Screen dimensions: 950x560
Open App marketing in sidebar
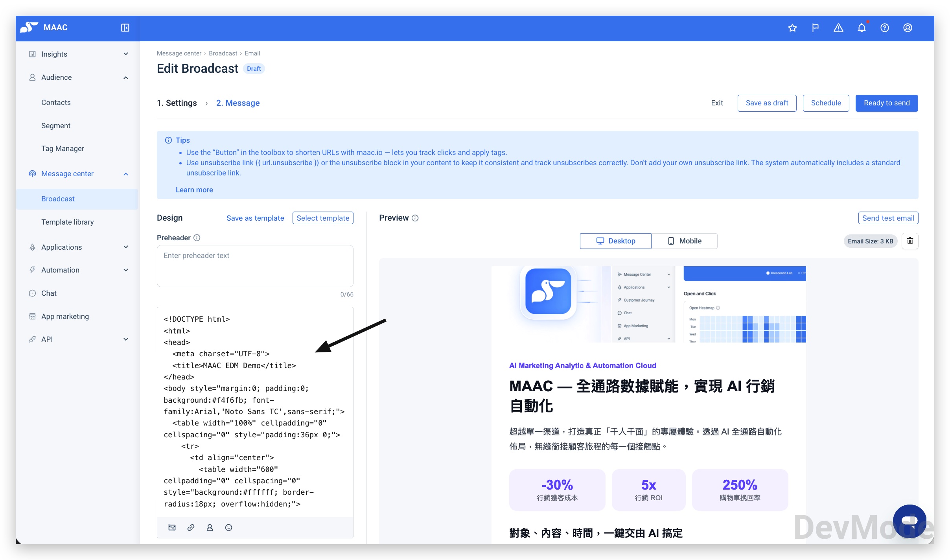[65, 317]
